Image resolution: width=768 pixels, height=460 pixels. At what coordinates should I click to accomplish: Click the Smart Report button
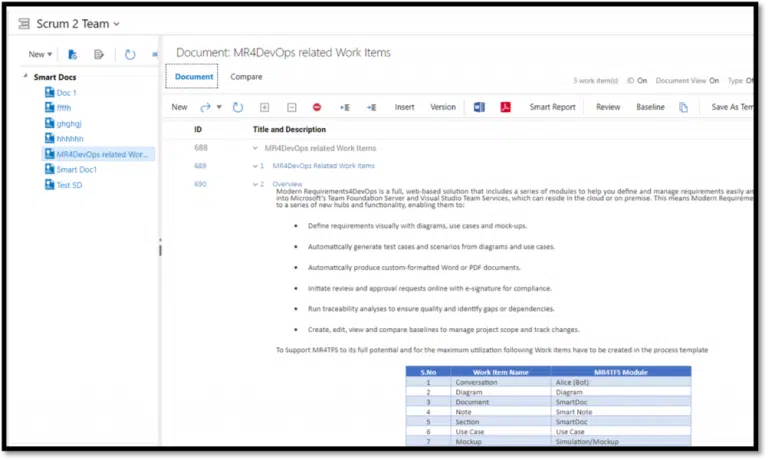(552, 107)
